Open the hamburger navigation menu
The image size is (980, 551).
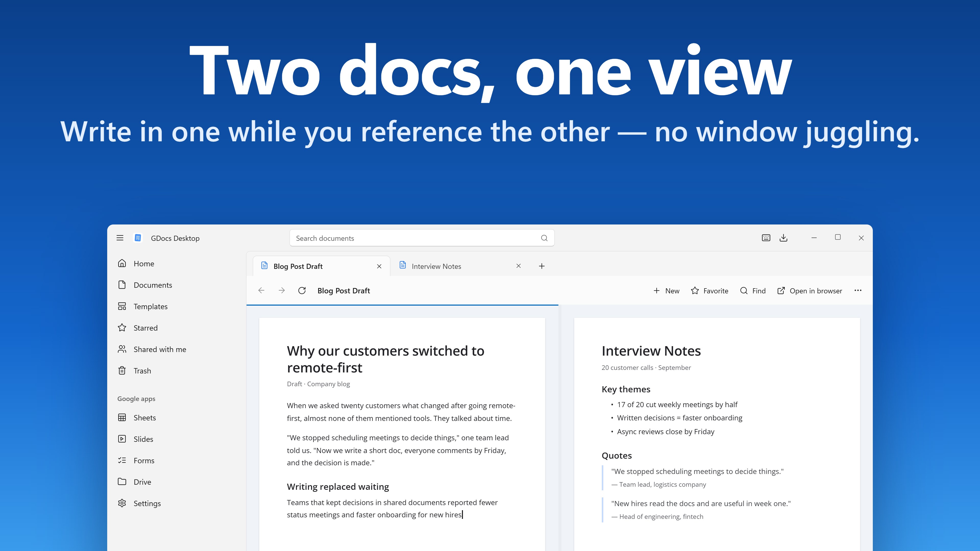(120, 238)
